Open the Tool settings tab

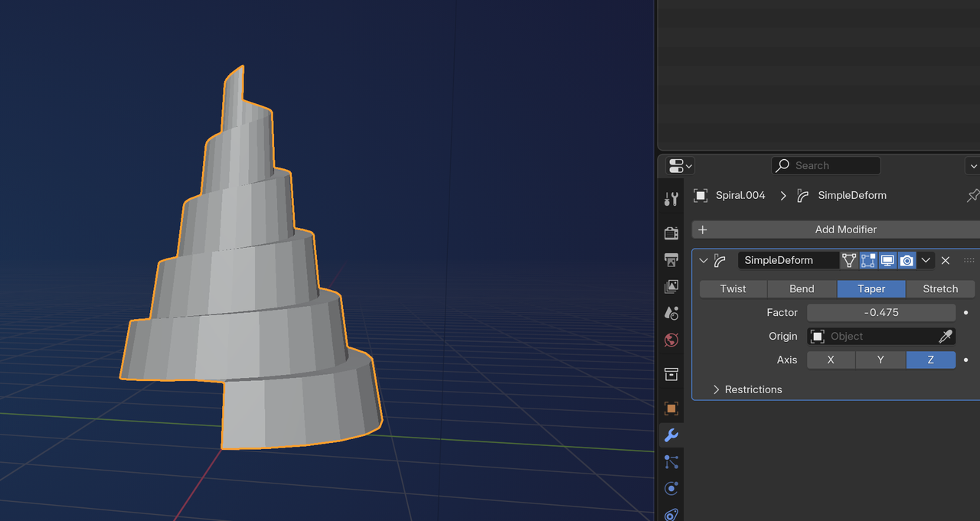[x=671, y=198]
